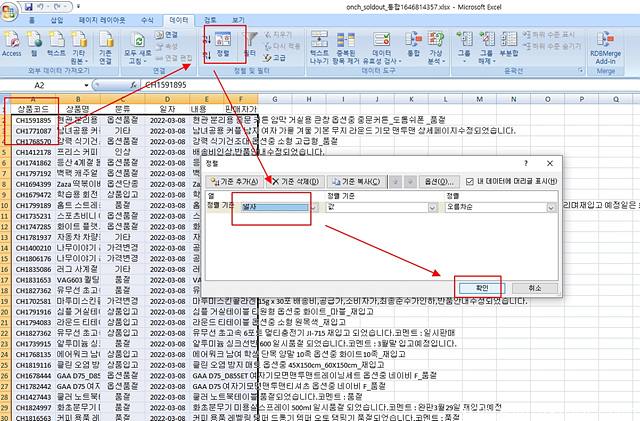This screenshot has height=421, width=640.
Task: Save the workbook from quick access toolbar
Action: (x=29, y=7)
